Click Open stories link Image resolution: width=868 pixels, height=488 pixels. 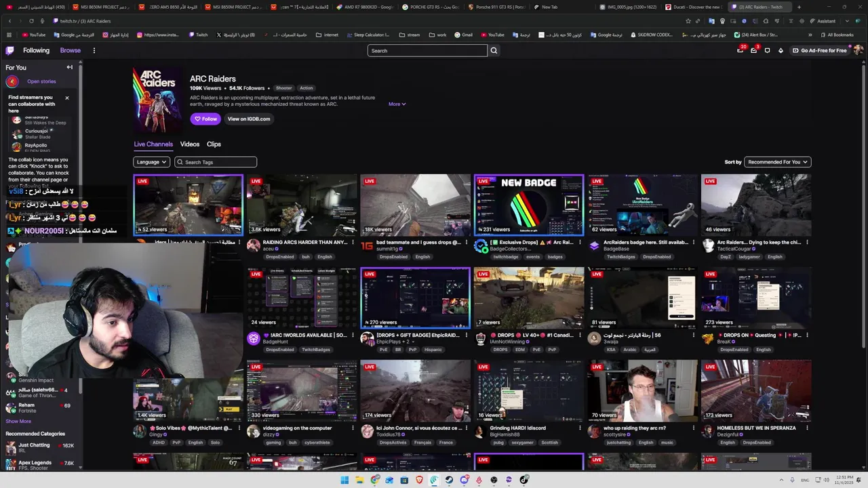pos(41,81)
